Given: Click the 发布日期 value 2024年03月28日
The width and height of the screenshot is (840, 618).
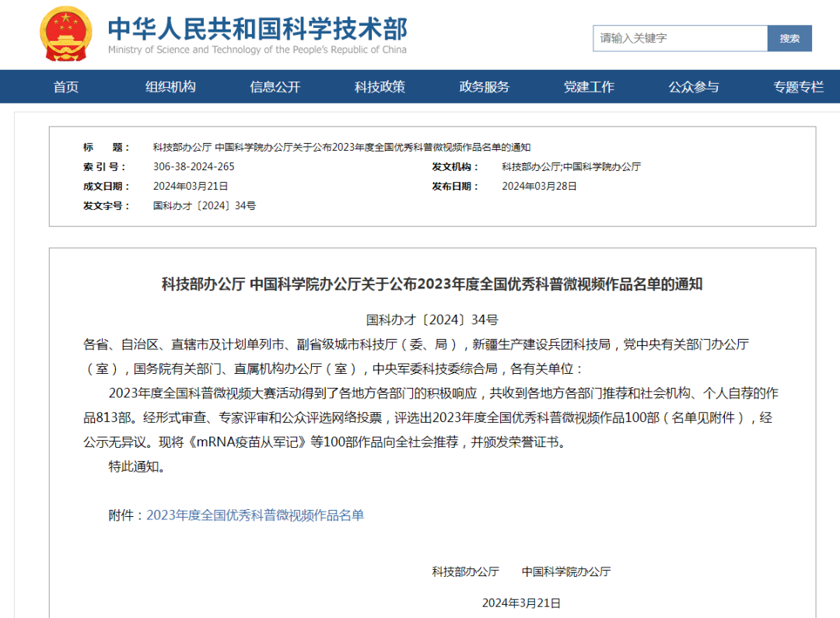Looking at the screenshot, I should tap(540, 187).
